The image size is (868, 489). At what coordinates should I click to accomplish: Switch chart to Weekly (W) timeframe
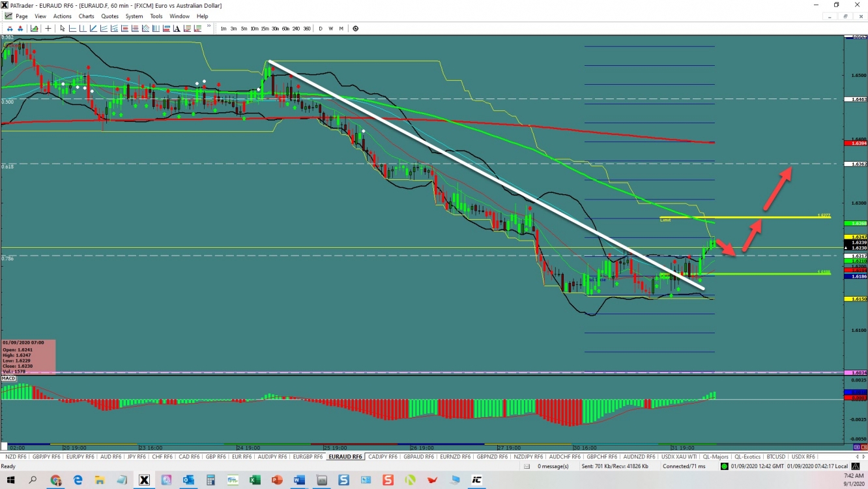[x=330, y=28]
